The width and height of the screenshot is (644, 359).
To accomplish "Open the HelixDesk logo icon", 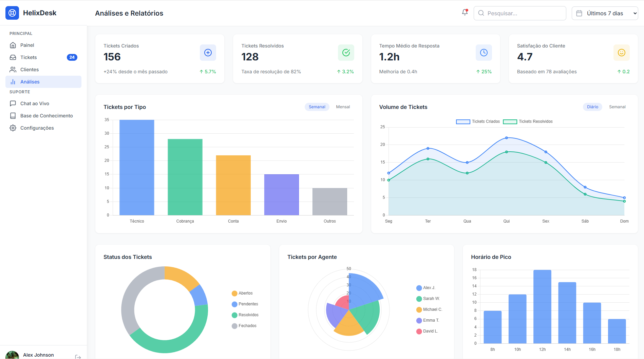I will 12,13.
